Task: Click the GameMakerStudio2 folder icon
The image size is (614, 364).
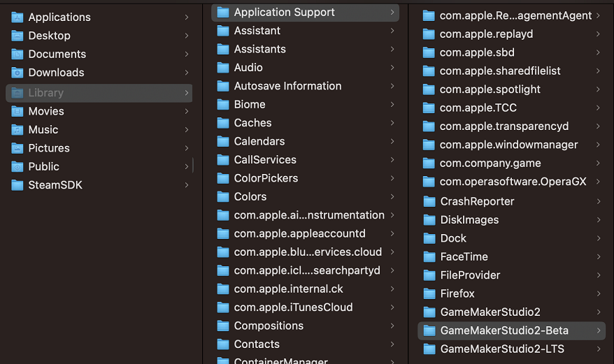Action: [x=429, y=312]
